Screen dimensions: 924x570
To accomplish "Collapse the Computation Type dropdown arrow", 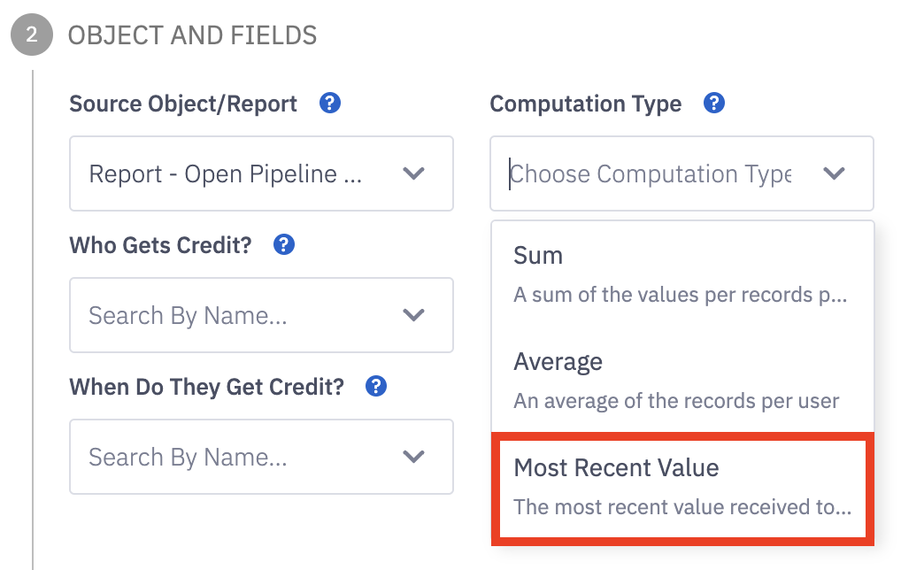I will coord(834,173).
